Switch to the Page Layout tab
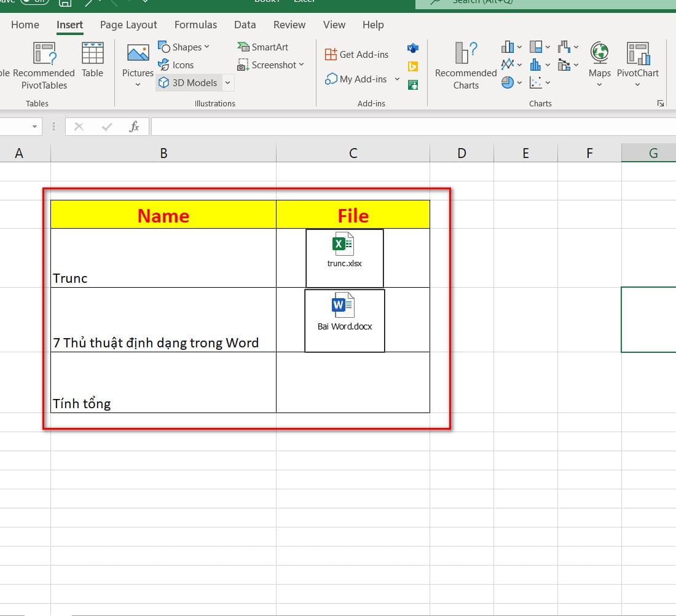 [x=128, y=25]
